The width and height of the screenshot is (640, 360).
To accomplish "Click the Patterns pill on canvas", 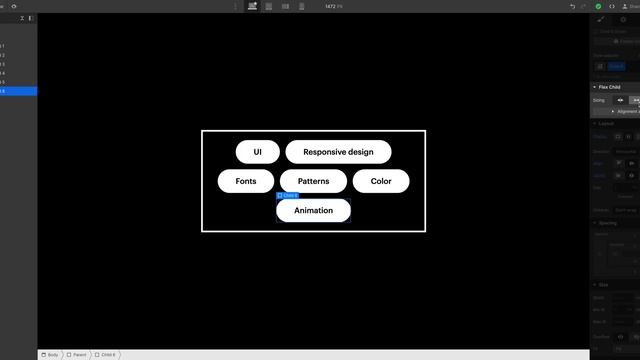I will coord(313,181).
